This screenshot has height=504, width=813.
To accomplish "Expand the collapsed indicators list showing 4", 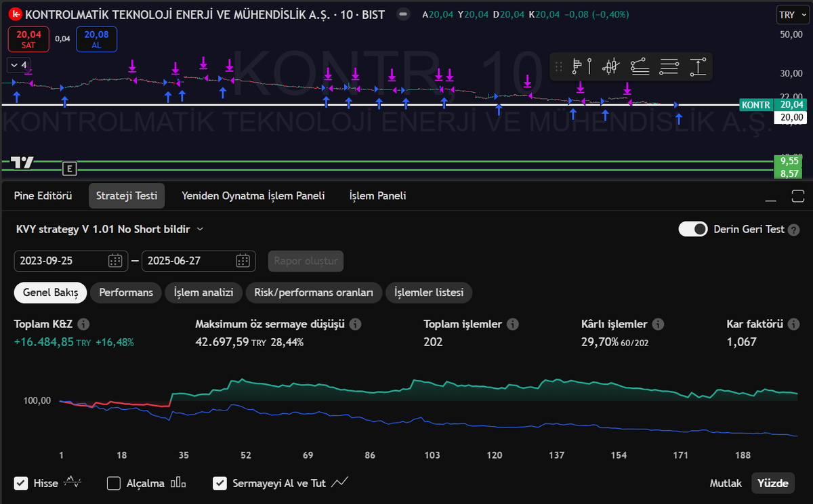I will [19, 65].
